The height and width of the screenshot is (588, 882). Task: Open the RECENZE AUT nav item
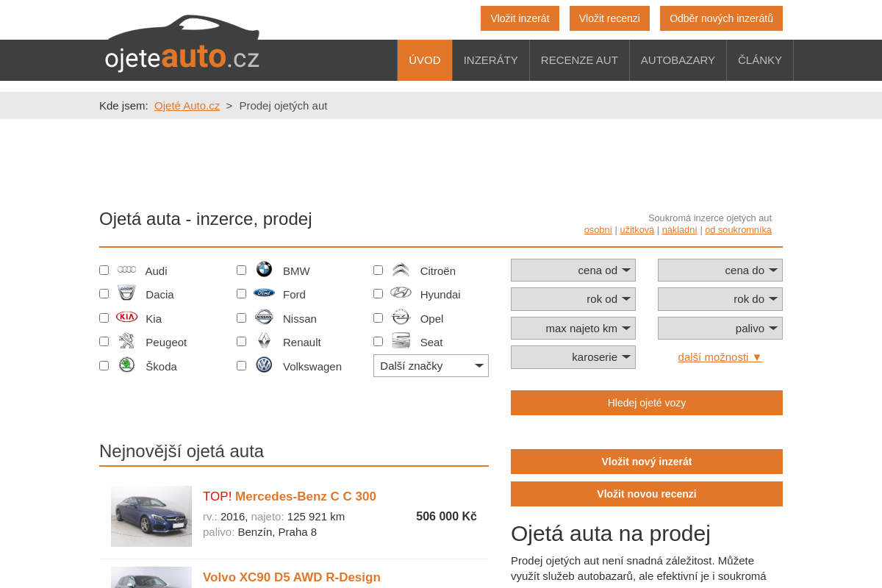point(579,60)
